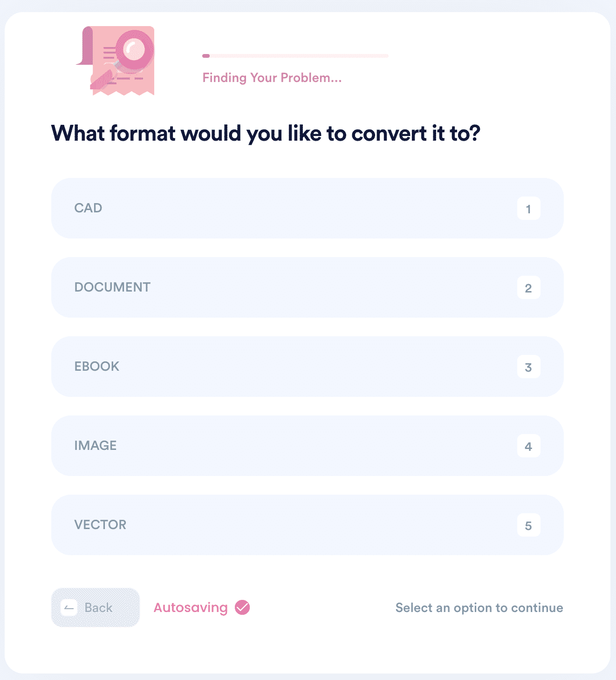The width and height of the screenshot is (616, 680).
Task: Click the document magnifier illustration icon
Action: point(115,61)
